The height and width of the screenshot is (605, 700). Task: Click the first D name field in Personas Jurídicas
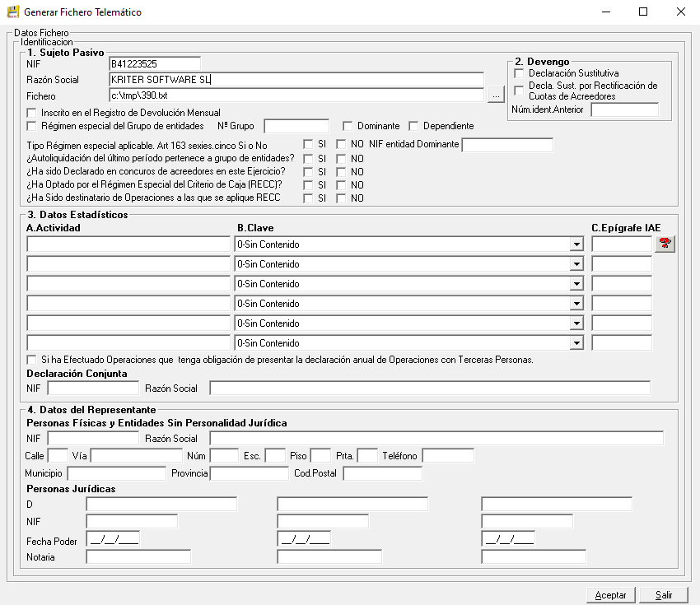tap(161, 504)
